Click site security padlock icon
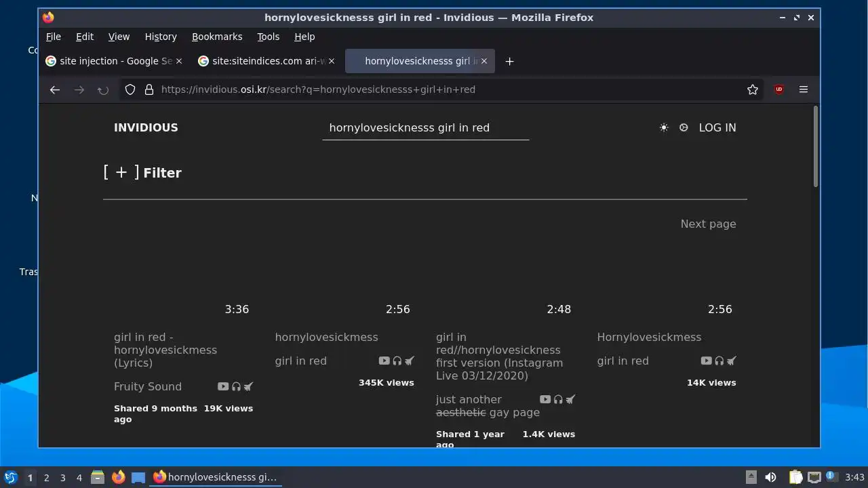The width and height of the screenshot is (868, 488). (149, 89)
